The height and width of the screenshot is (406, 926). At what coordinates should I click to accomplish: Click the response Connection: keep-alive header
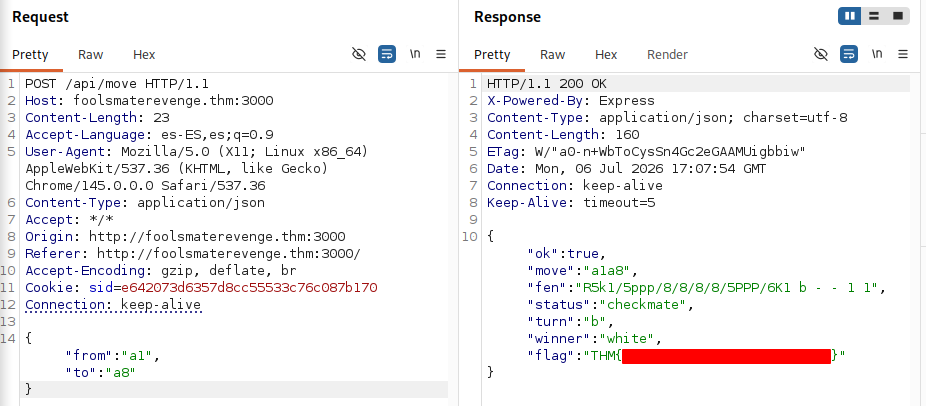pyautogui.click(x=575, y=186)
